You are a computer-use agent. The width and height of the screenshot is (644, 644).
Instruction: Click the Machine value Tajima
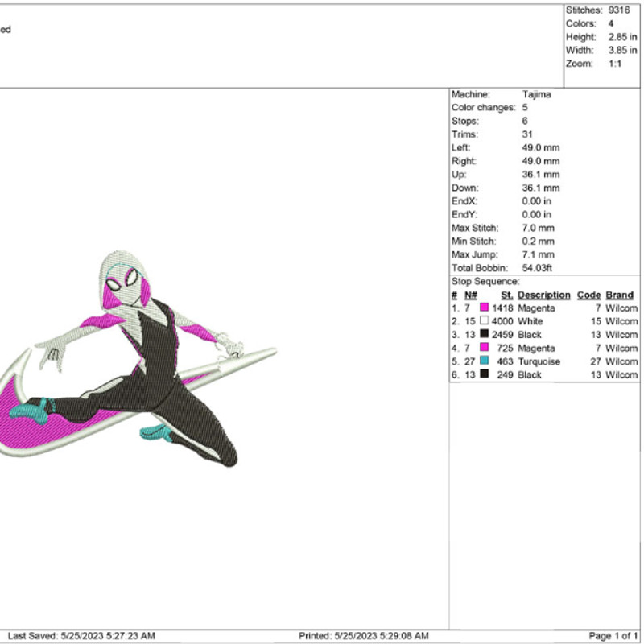(536, 95)
